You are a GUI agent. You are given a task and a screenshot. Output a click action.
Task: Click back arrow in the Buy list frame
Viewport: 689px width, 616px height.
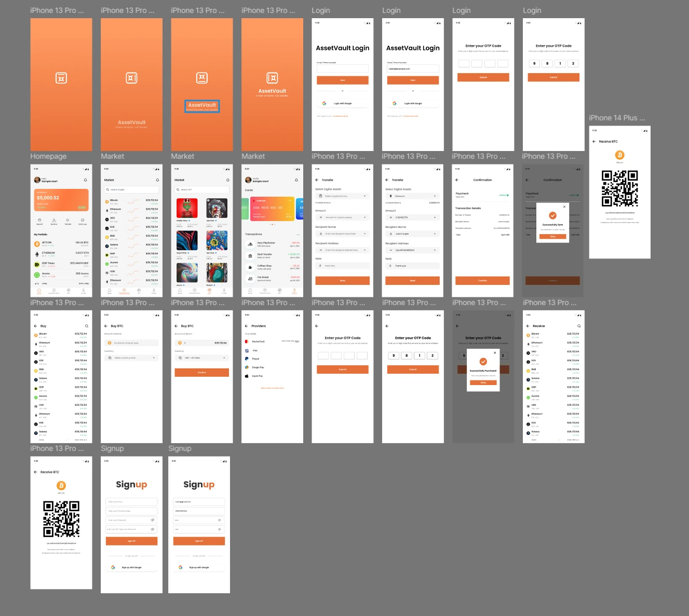[36, 326]
